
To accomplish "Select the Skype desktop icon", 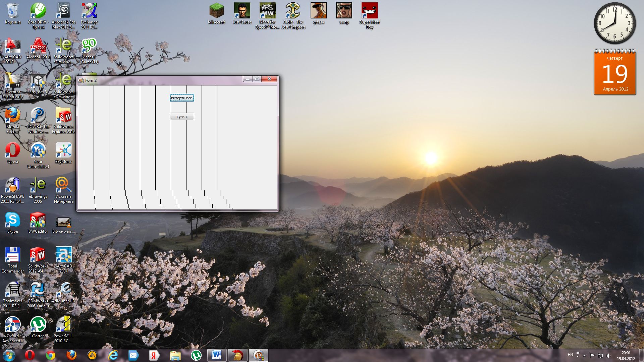I will [13, 223].
